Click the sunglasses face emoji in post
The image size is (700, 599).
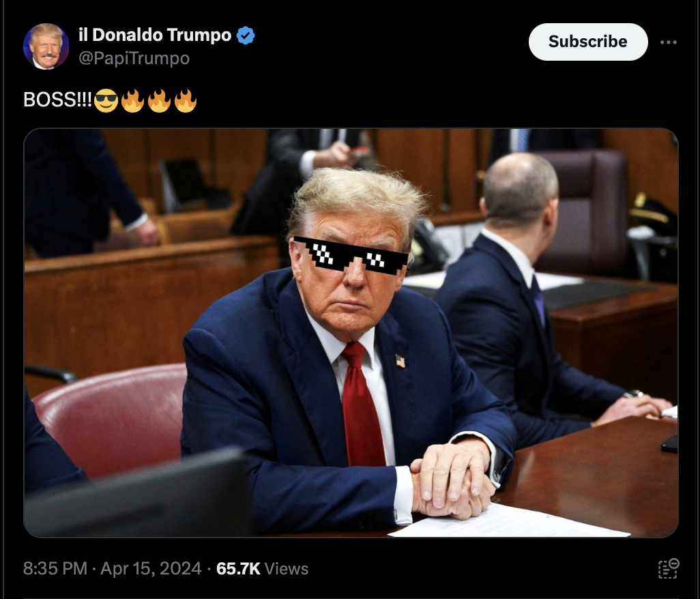click(x=106, y=100)
